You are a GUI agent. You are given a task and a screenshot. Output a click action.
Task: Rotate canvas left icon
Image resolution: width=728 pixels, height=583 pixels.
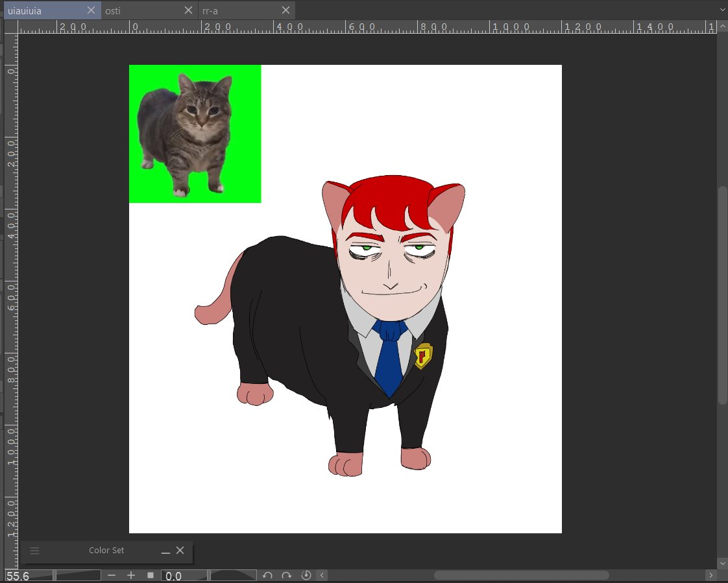pos(267,576)
